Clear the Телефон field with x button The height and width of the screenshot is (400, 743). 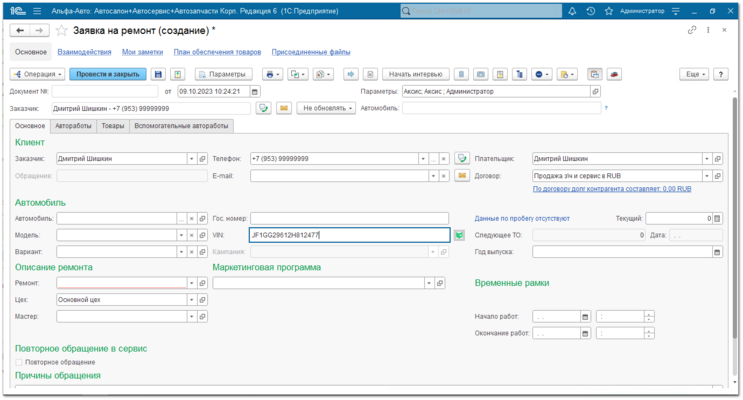click(x=444, y=159)
